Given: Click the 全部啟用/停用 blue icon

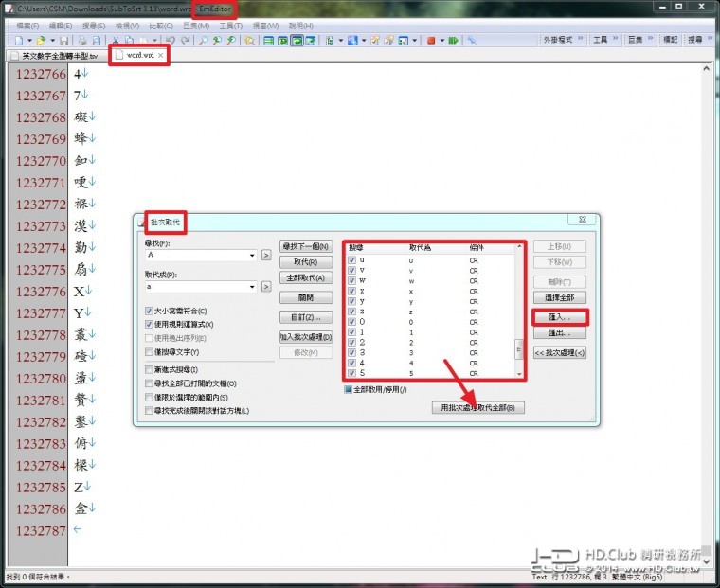Looking at the screenshot, I should point(348,390).
